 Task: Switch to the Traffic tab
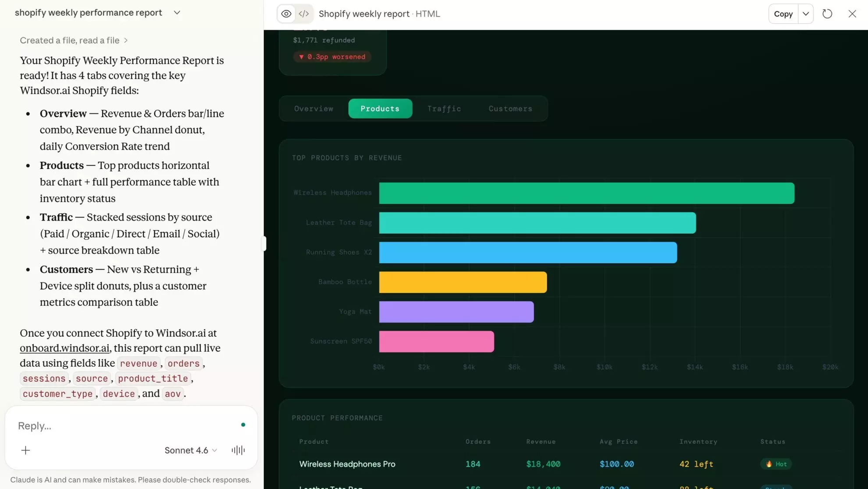click(444, 108)
